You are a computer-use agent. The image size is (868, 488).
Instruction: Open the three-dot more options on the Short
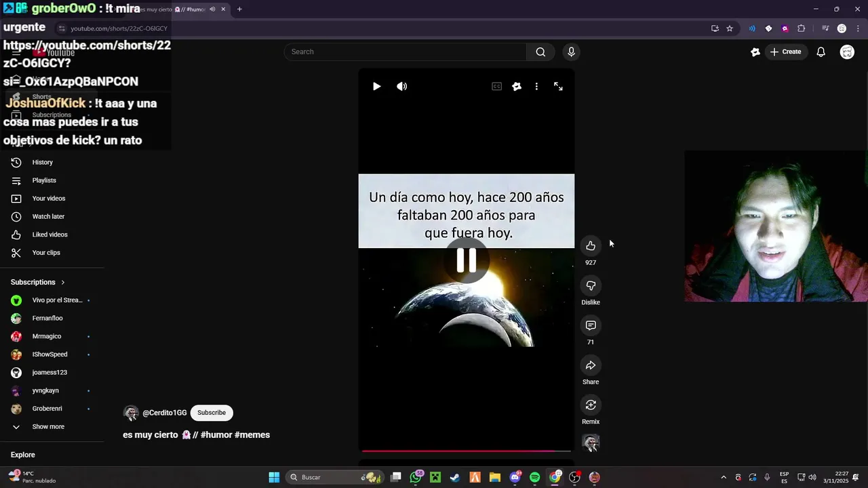(536, 86)
